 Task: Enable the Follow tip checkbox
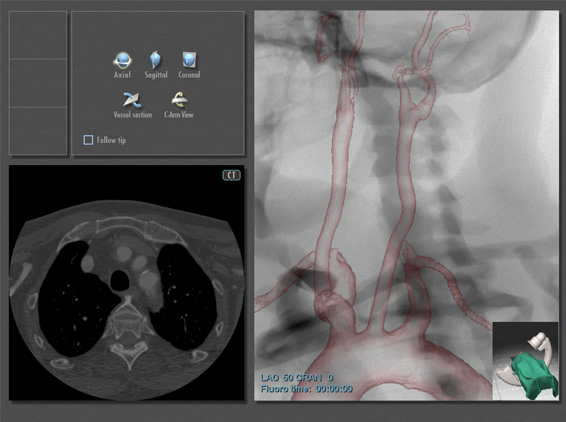coord(88,140)
